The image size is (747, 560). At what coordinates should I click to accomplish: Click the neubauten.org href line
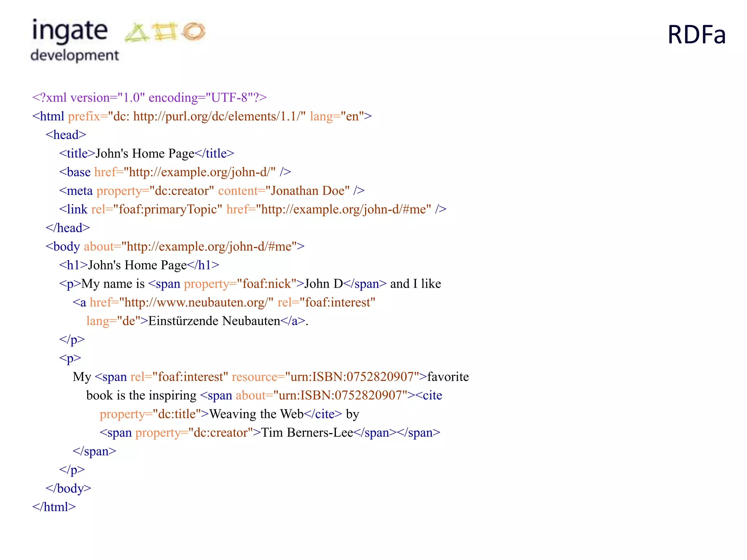pos(224,302)
